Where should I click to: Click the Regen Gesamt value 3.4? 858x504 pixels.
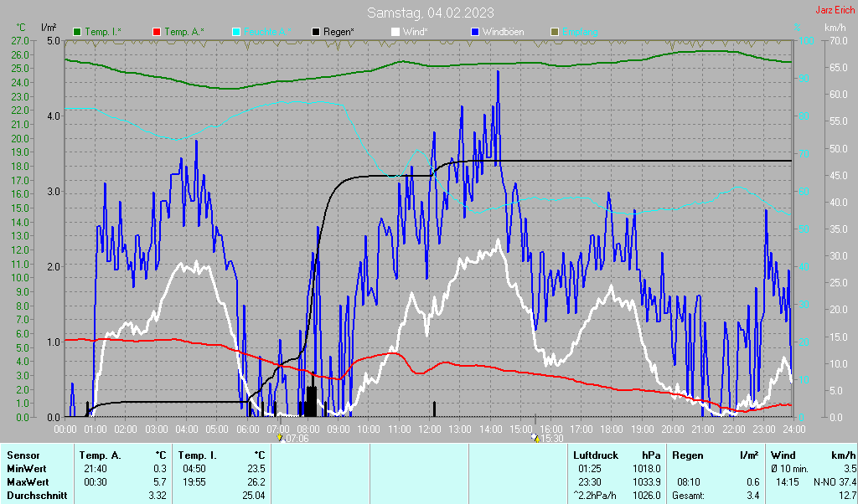tap(752, 495)
